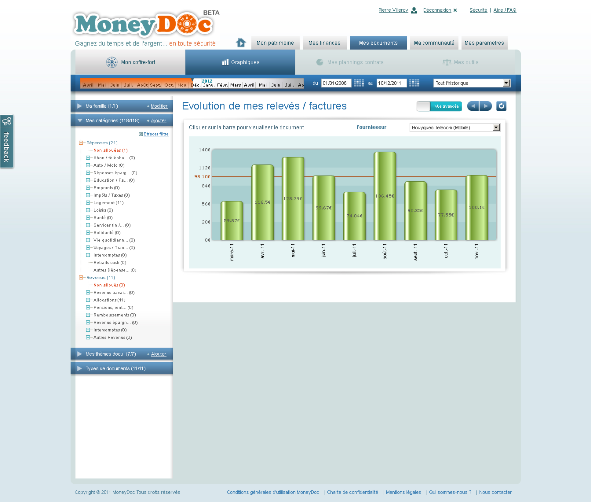Go to the home page icon
591x502 pixels.
241,43
